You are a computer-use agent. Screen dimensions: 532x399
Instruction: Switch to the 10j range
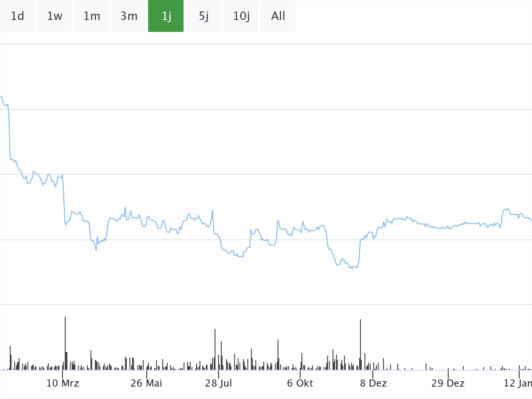coord(241,16)
